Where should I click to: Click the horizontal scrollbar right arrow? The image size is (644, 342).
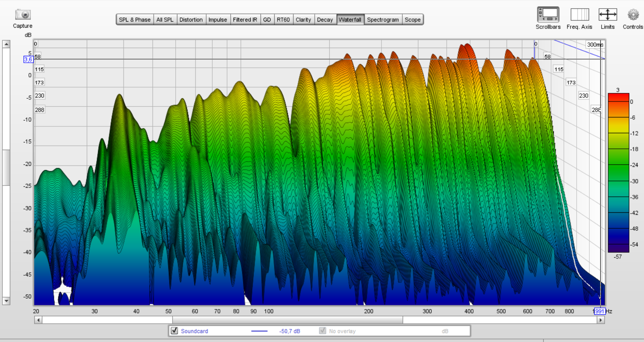click(600, 320)
